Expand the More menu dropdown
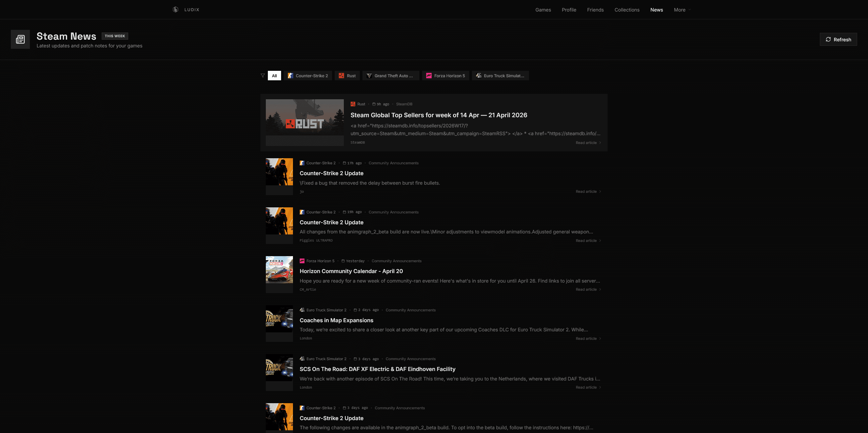 (682, 10)
